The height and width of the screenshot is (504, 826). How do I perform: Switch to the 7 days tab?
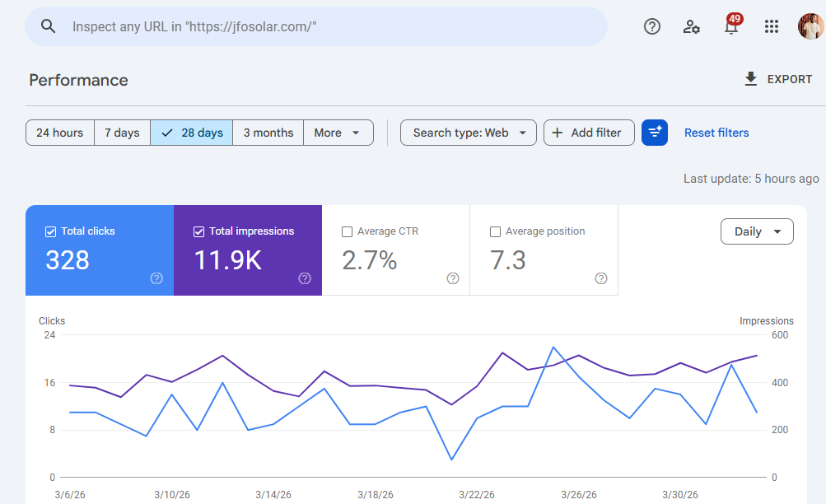(x=122, y=133)
